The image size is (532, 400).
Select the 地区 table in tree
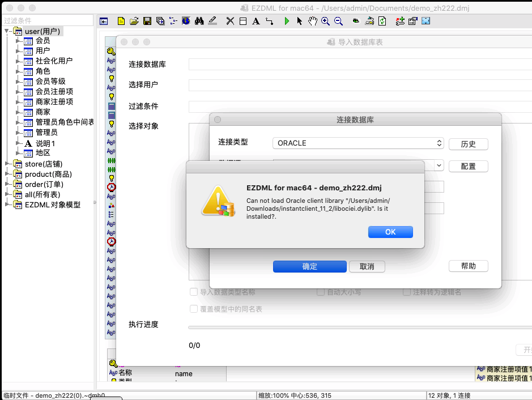42,152
